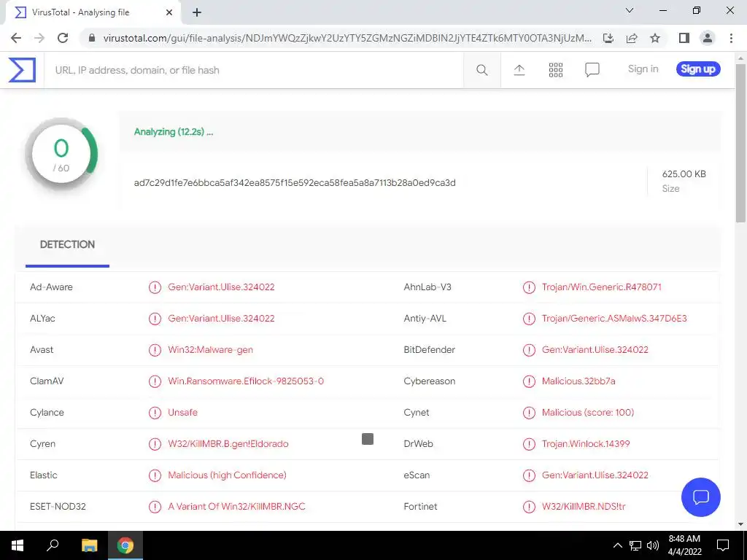Click the BitDefender engine name

[429, 350]
